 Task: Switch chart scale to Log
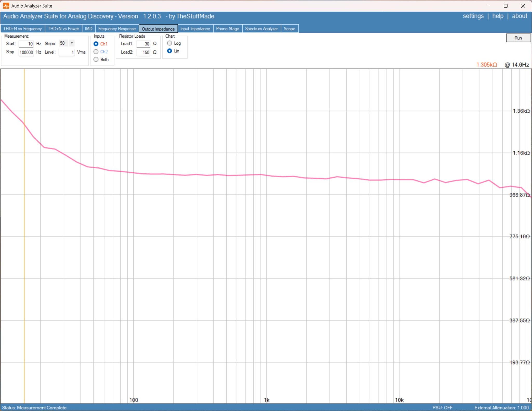coord(170,43)
